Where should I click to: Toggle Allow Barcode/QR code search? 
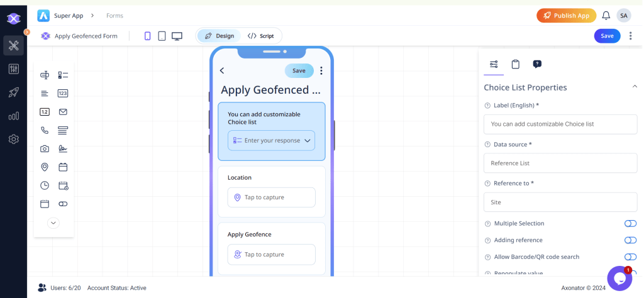click(x=630, y=257)
